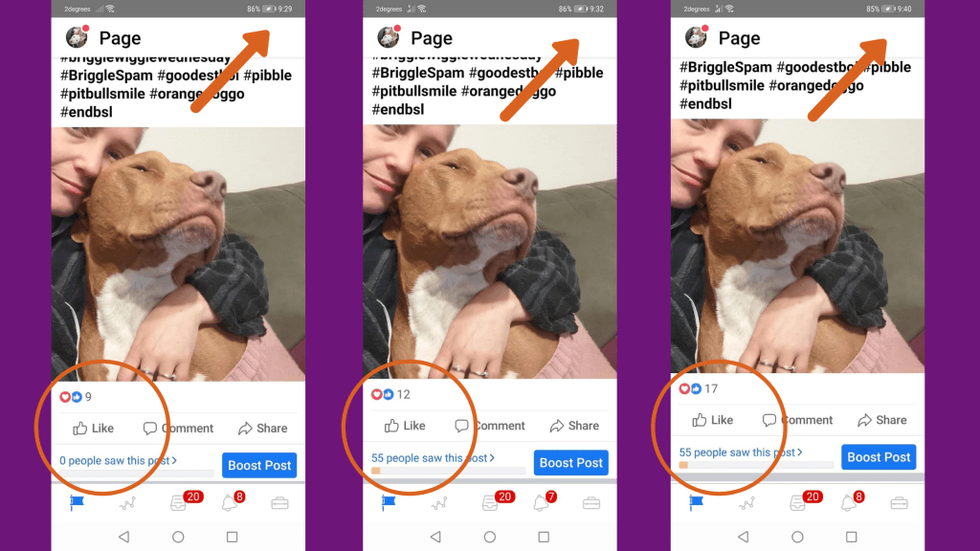
Task: Open '0 people saw this post' link
Action: [x=118, y=460]
